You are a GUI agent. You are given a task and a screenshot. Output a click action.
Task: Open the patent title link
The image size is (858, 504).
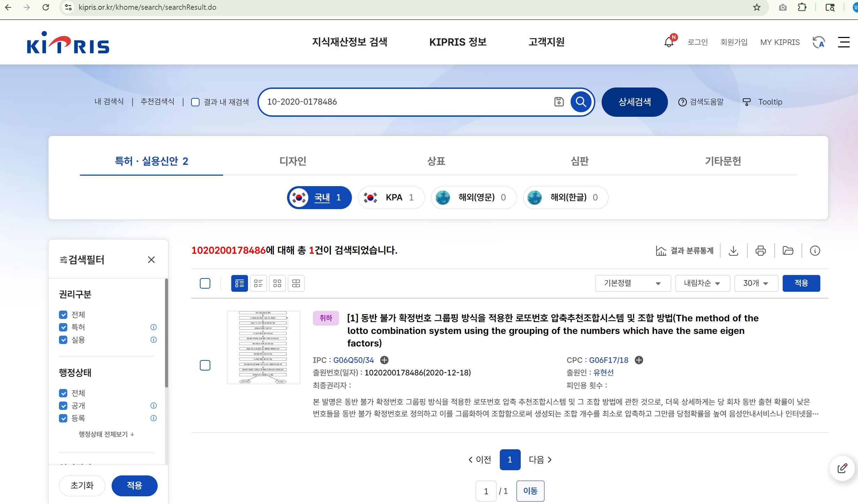553,330
